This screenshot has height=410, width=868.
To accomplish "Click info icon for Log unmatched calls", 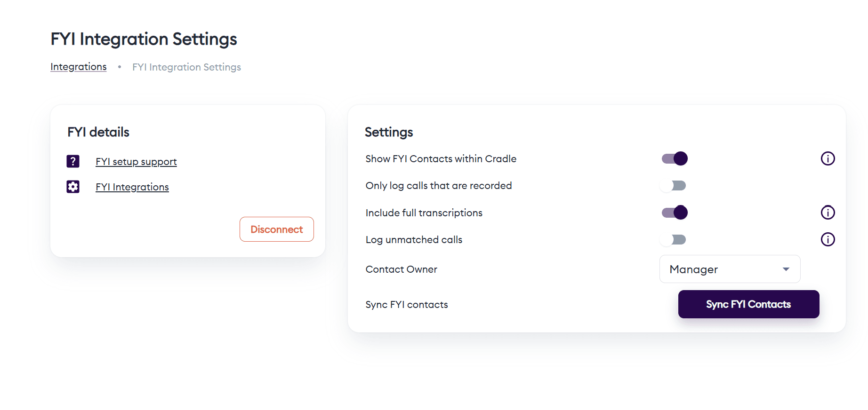I will coord(828,239).
